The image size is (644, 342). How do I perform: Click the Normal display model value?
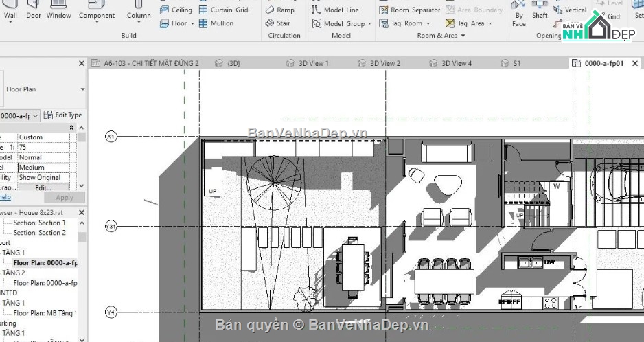coord(43,157)
